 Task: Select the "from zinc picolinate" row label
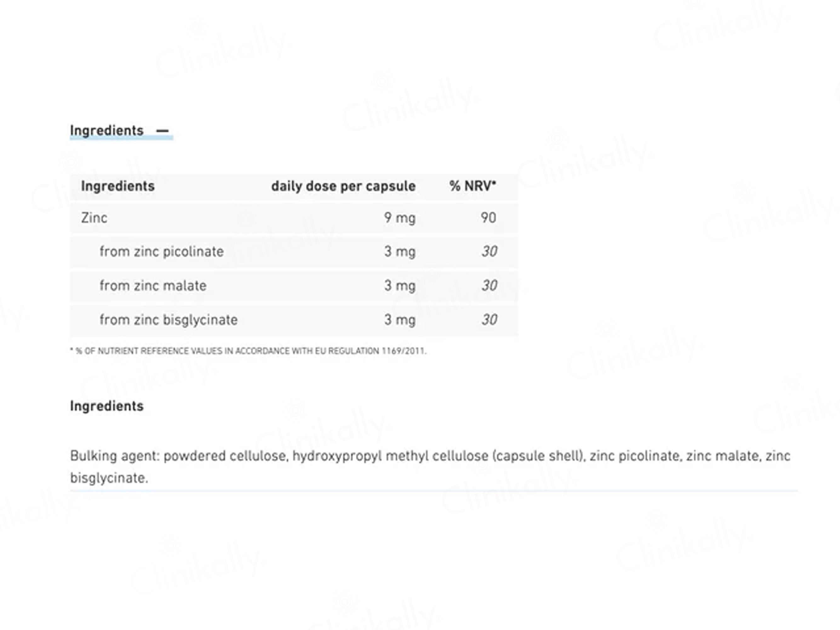[x=161, y=251]
